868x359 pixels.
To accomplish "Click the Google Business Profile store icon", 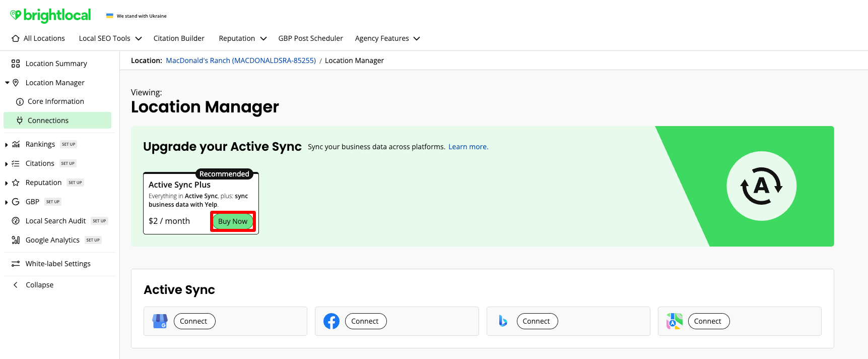I will pyautogui.click(x=160, y=321).
